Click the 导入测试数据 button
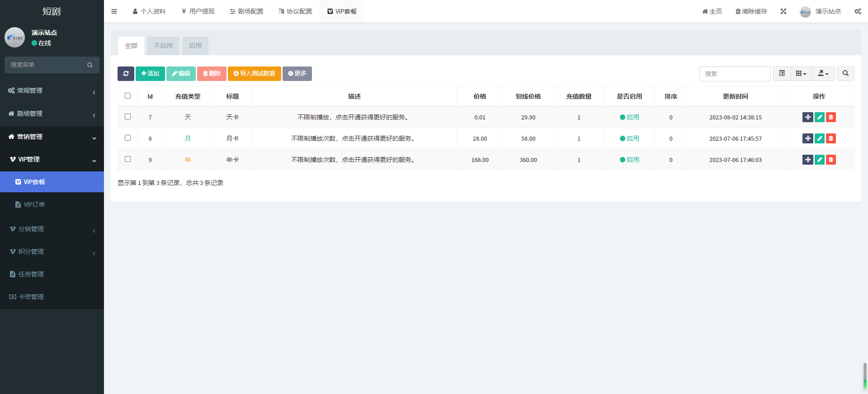 (x=255, y=74)
